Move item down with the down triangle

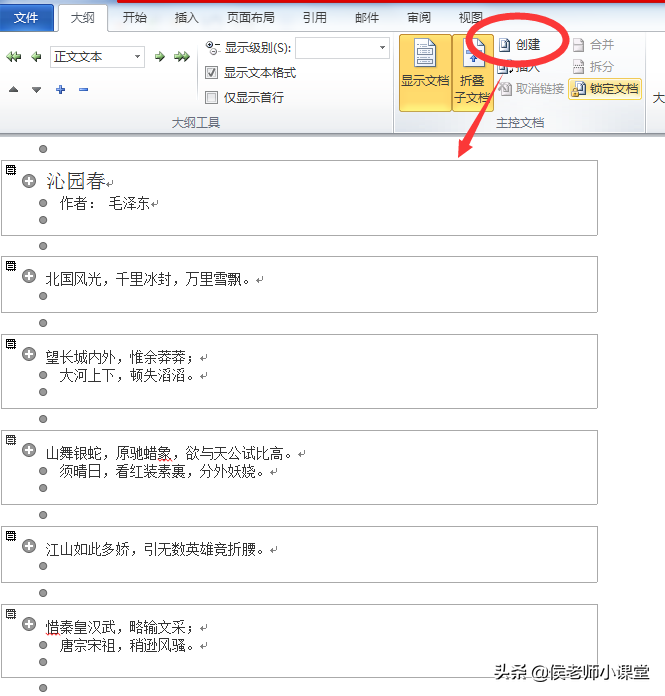[x=36, y=90]
